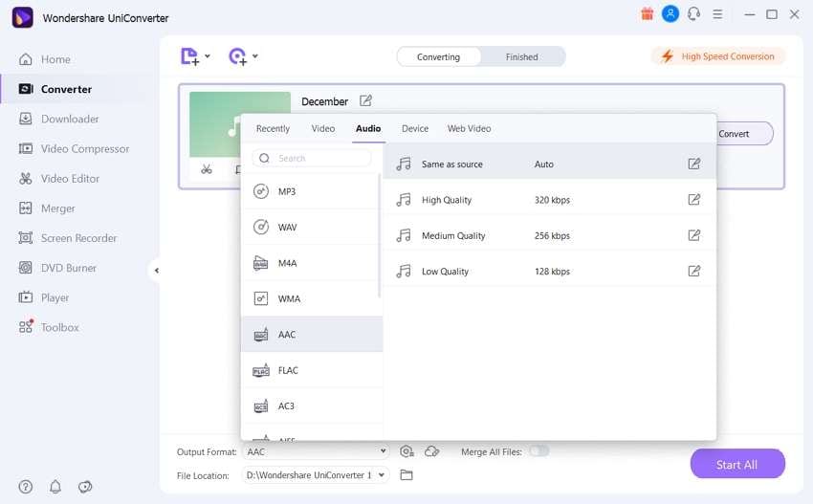Open the Web Video format tab

pyautogui.click(x=470, y=128)
